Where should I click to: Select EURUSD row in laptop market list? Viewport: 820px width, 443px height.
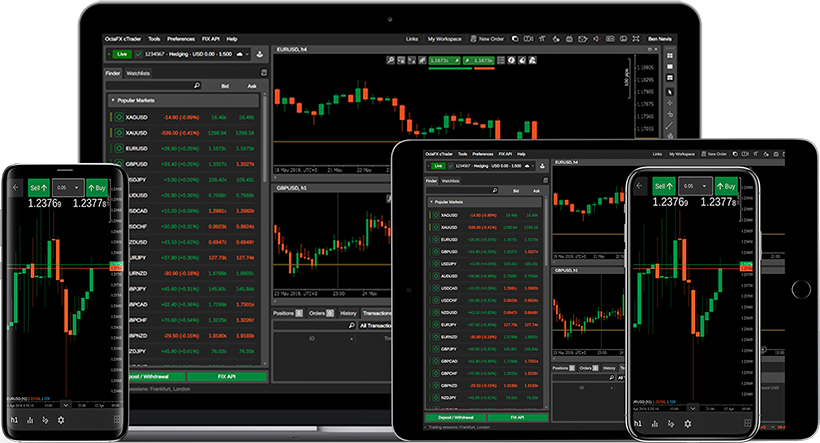point(184,149)
